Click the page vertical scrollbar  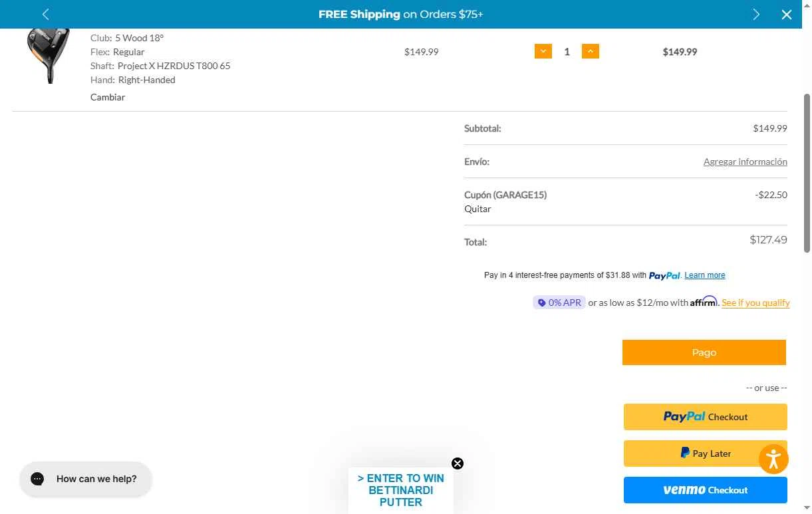click(x=807, y=173)
